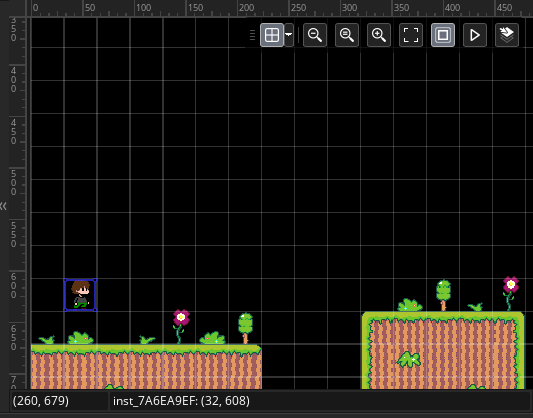
Task: Click the zoom out magnifier
Action: tap(315, 35)
